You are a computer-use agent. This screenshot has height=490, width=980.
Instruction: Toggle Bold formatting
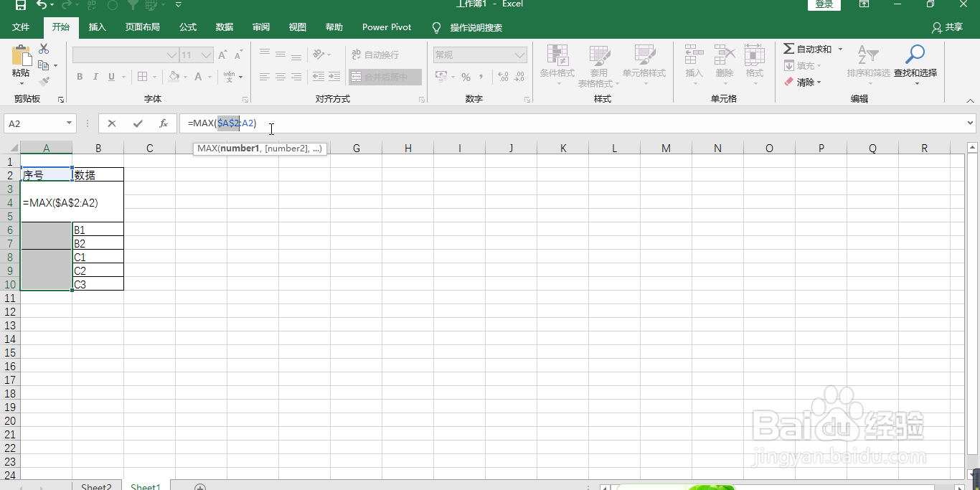(x=80, y=77)
